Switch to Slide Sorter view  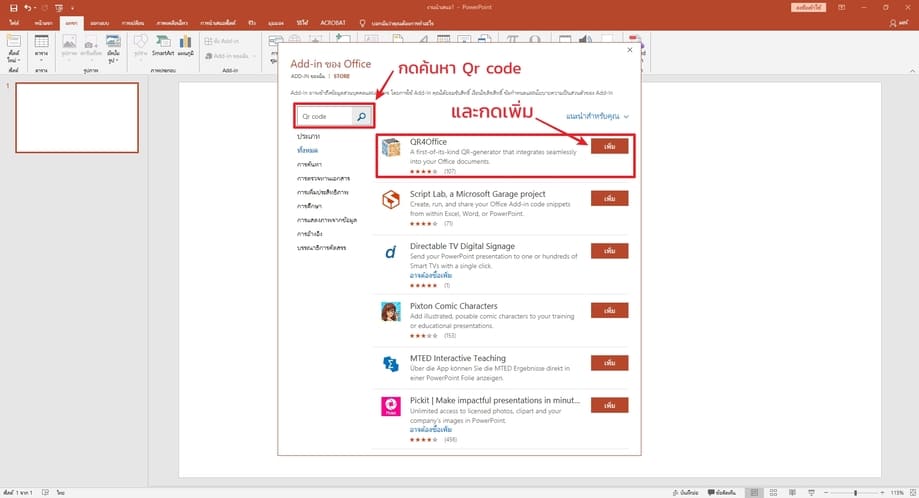pyautogui.click(x=773, y=493)
